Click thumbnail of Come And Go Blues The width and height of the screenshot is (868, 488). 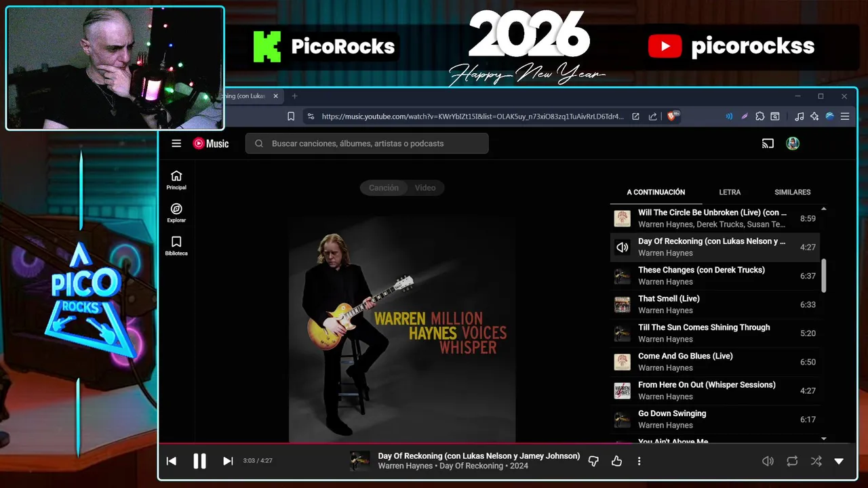point(622,362)
